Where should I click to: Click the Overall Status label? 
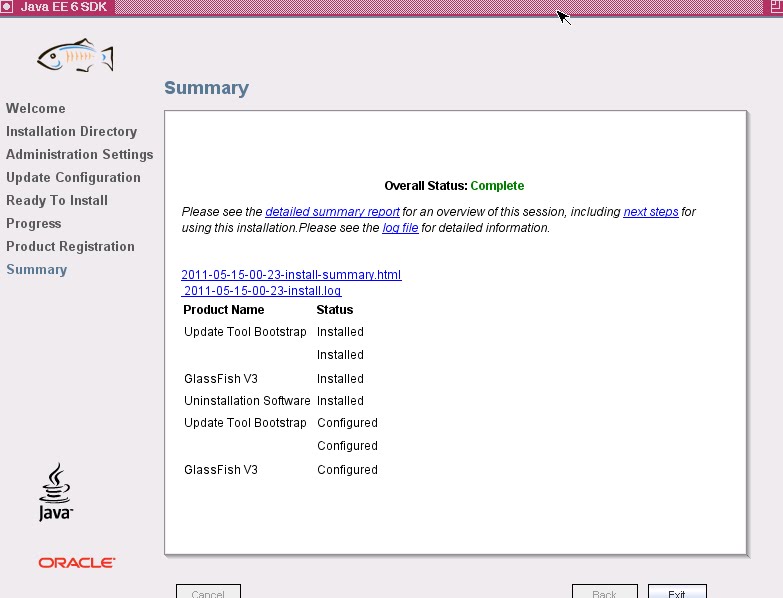pos(425,186)
